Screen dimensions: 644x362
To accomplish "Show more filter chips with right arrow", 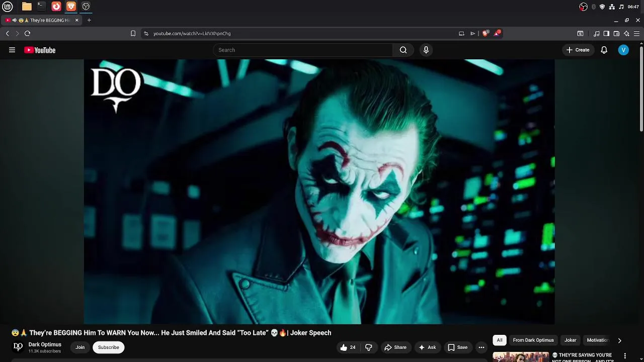I will [619, 340].
